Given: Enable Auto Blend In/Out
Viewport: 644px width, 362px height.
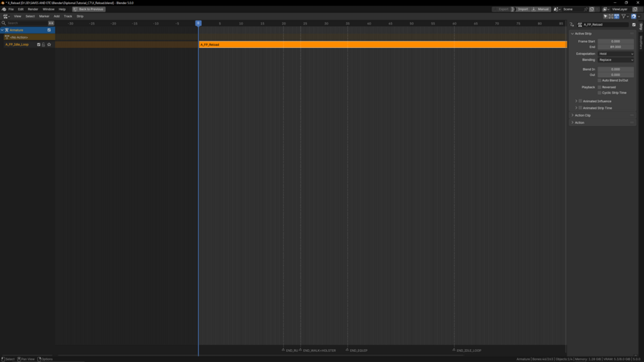Looking at the screenshot, I should [x=599, y=80].
